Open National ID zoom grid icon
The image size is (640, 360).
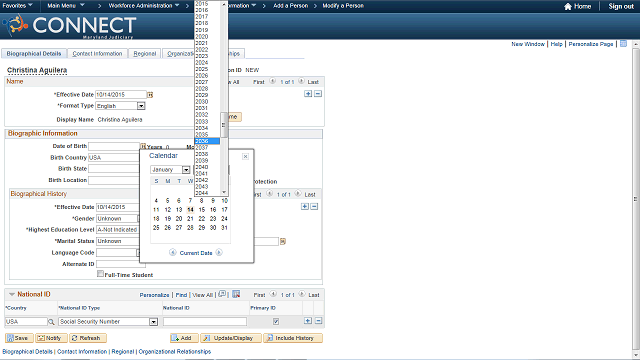point(222,294)
